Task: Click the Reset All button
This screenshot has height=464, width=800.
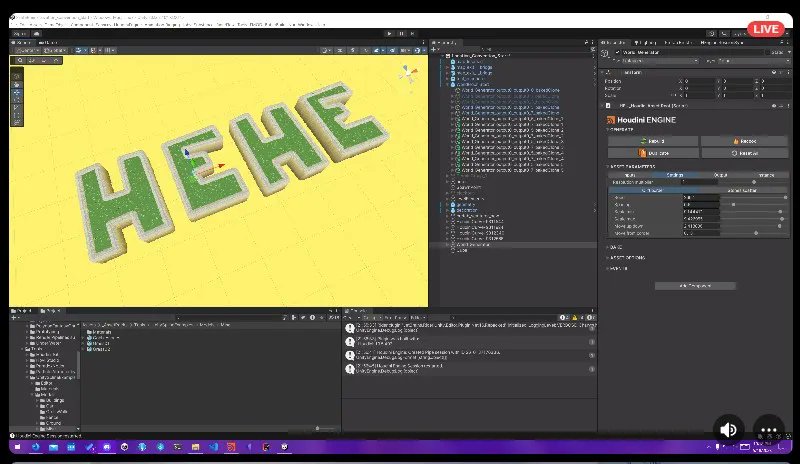Action: 744,153
